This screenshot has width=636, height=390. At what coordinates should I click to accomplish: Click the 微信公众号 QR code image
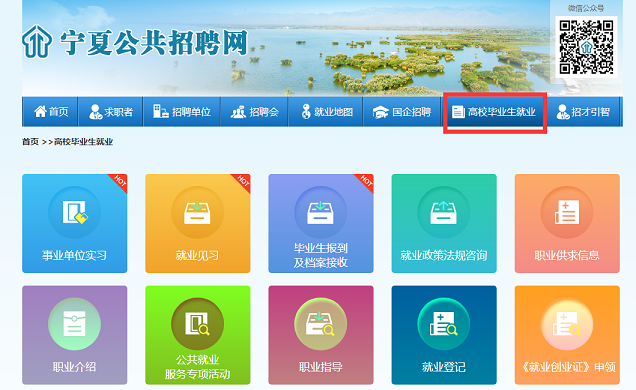pos(586,47)
